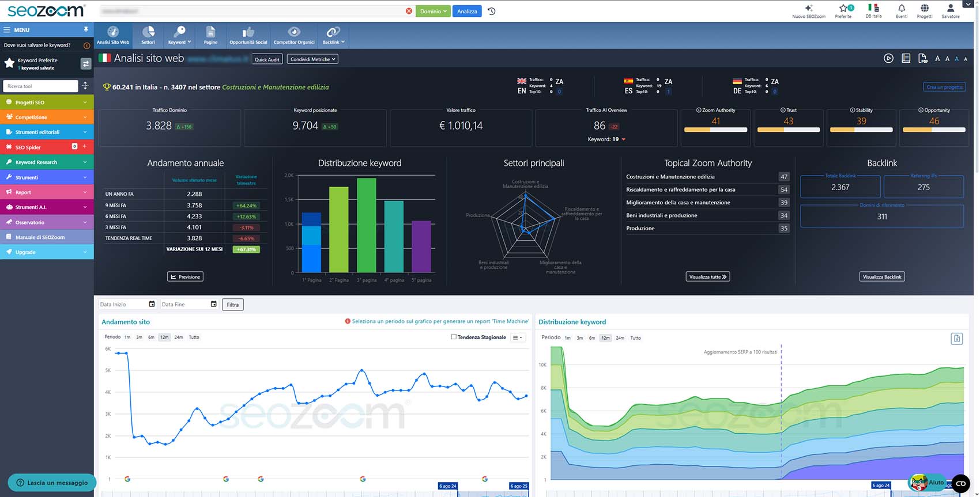Switch to Pagine tab

tap(210, 35)
